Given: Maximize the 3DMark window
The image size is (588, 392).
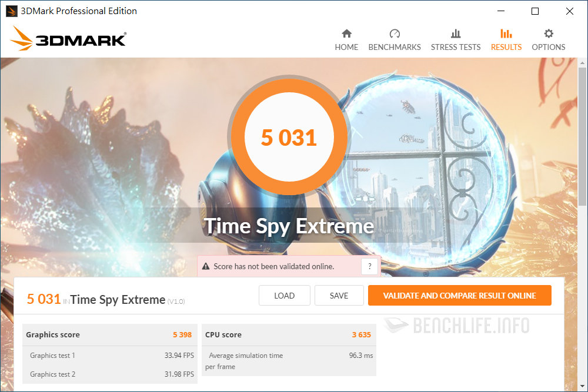Looking at the screenshot, I should (535, 11).
